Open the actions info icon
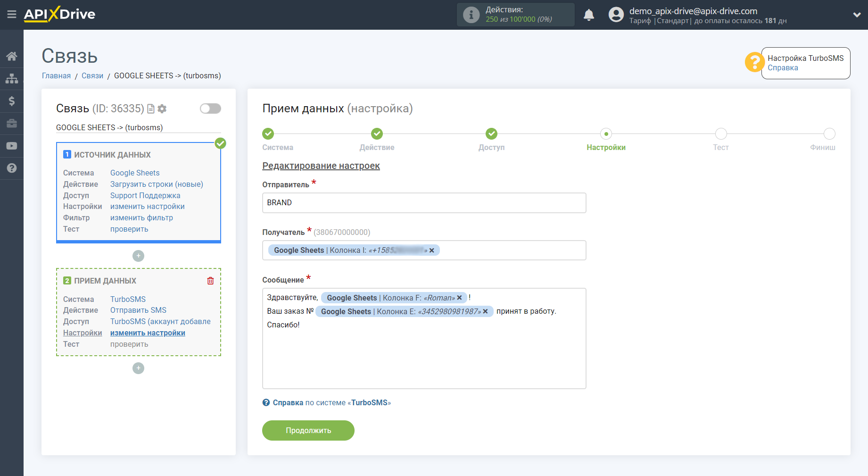 pyautogui.click(x=471, y=15)
